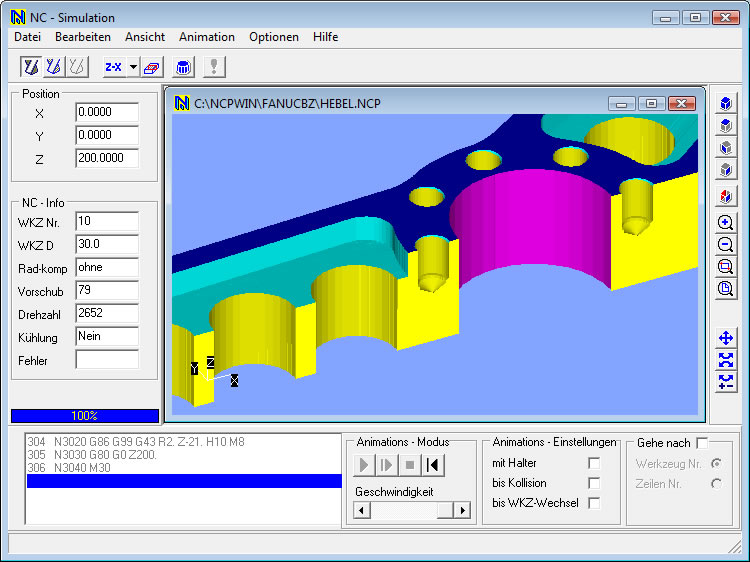The image size is (750, 562).
Task: Enable the mit Halter checkbox
Action: [x=594, y=463]
